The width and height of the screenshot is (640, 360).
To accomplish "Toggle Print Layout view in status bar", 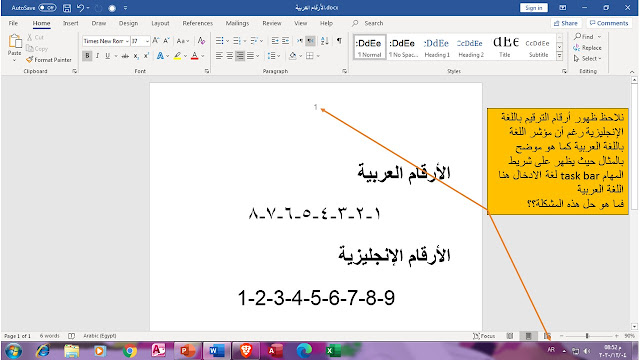I will 528,336.
